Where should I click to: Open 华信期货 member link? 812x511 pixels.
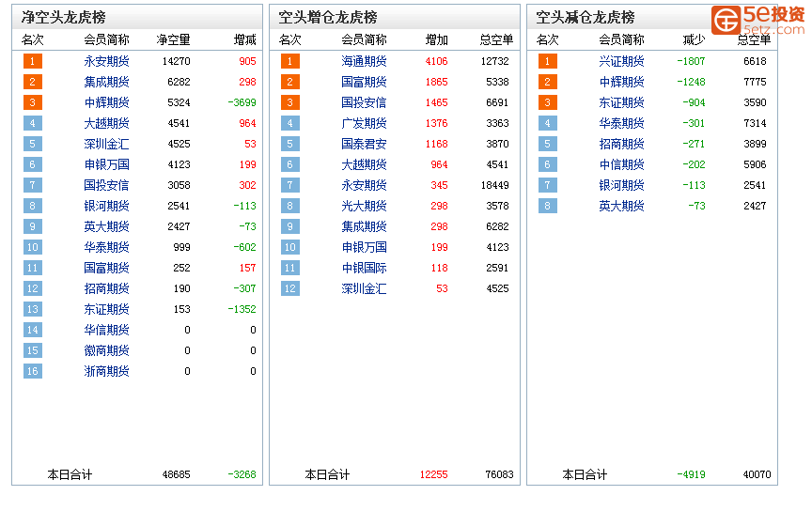[x=106, y=331]
